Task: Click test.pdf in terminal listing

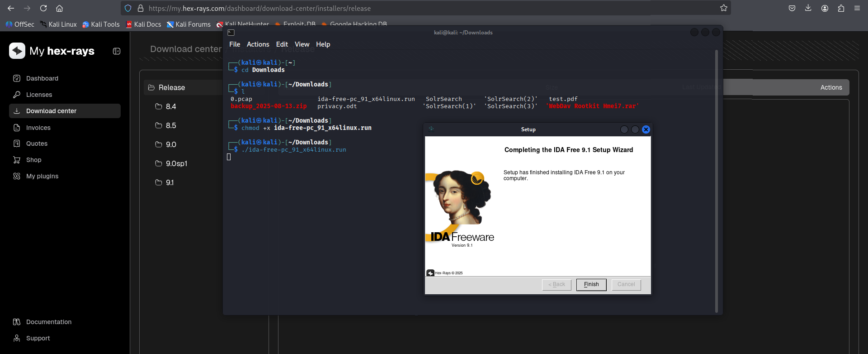Action: [563, 99]
